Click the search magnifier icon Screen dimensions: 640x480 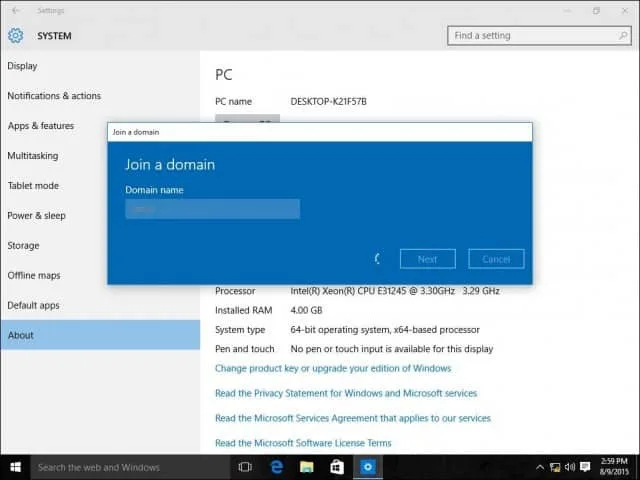pos(623,36)
